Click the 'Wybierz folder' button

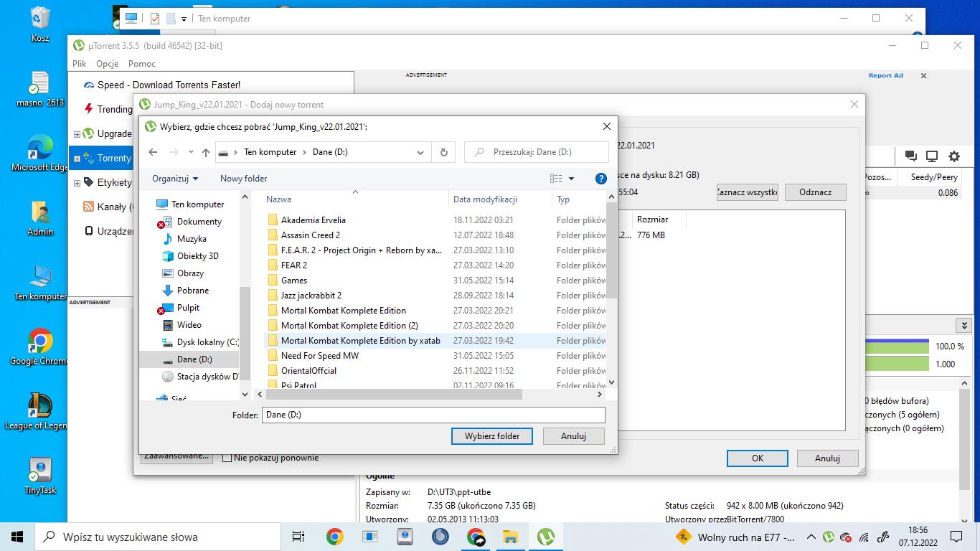tap(491, 435)
